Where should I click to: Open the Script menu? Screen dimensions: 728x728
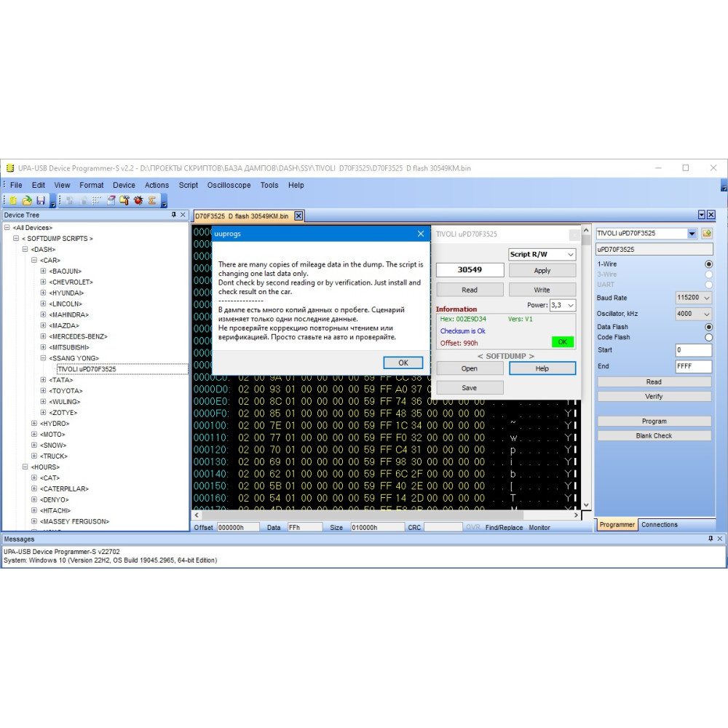[x=188, y=185]
